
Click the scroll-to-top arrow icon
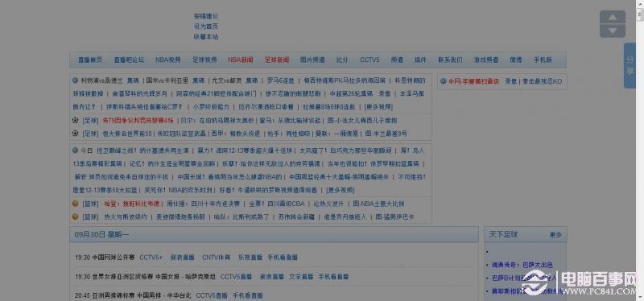613,17
